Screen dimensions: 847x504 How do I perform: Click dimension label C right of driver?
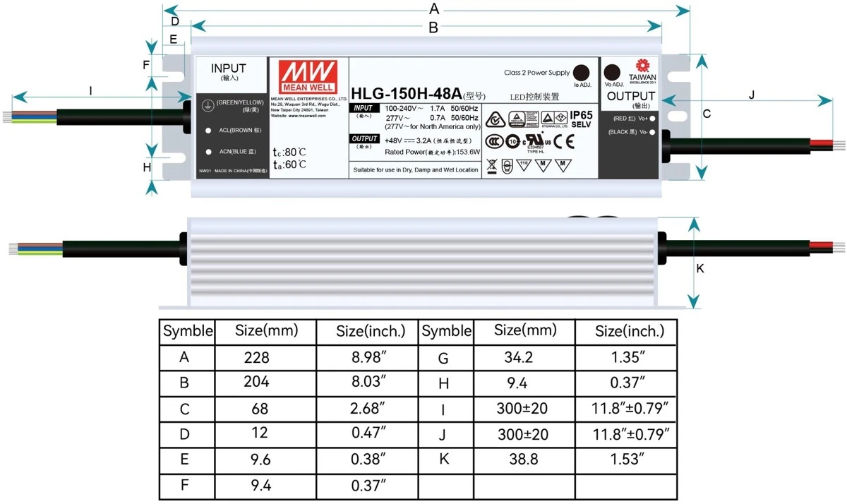706,114
